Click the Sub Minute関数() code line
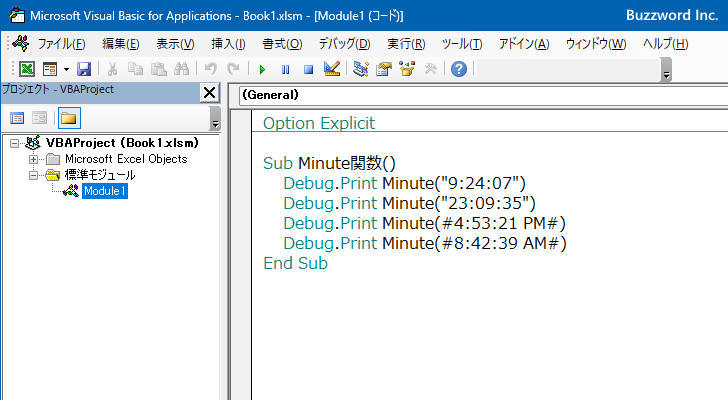728x400 pixels. (329, 163)
